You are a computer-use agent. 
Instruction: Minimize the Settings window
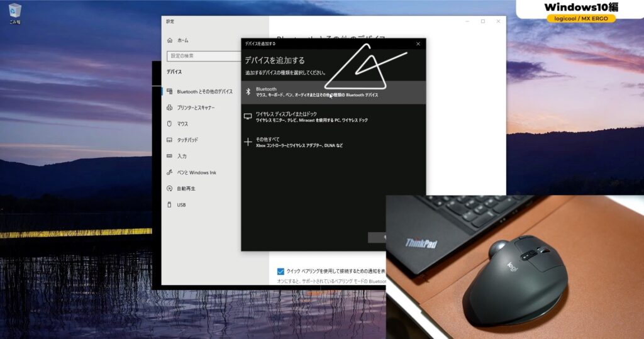coord(467,21)
